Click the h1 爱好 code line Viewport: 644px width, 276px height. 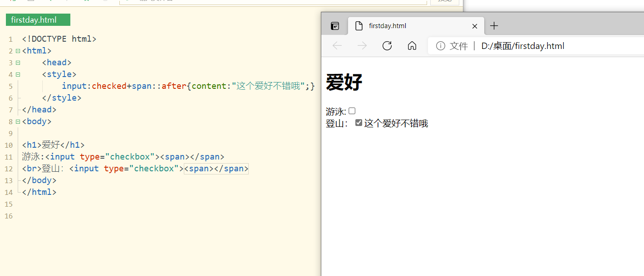click(53, 145)
